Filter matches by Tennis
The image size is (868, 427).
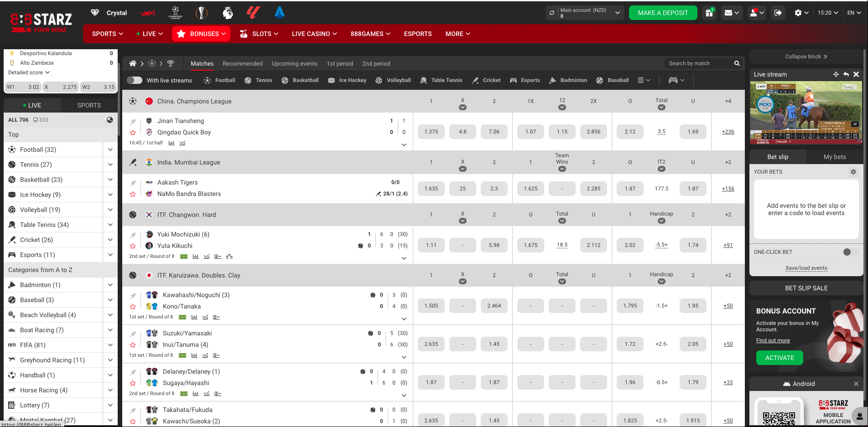[x=258, y=80]
